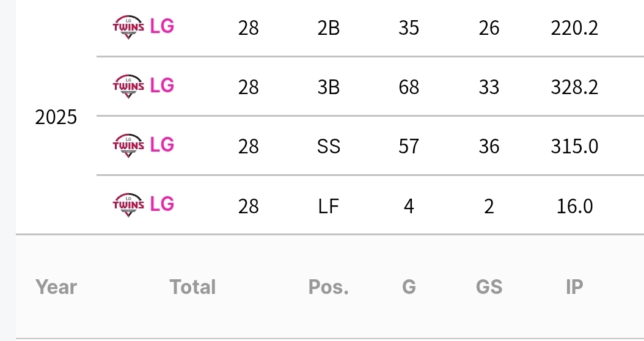Select the Total column header
This screenshot has height=341, width=644.
coord(192,287)
